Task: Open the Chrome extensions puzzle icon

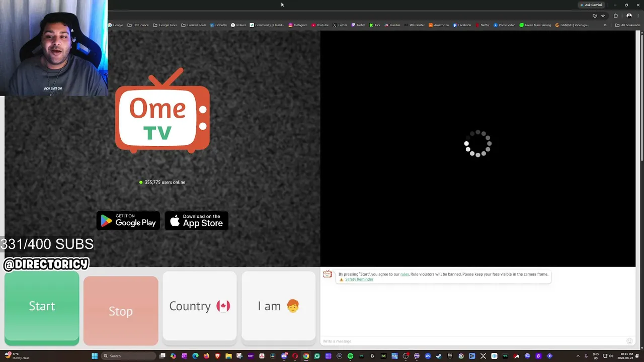Action: [615, 16]
